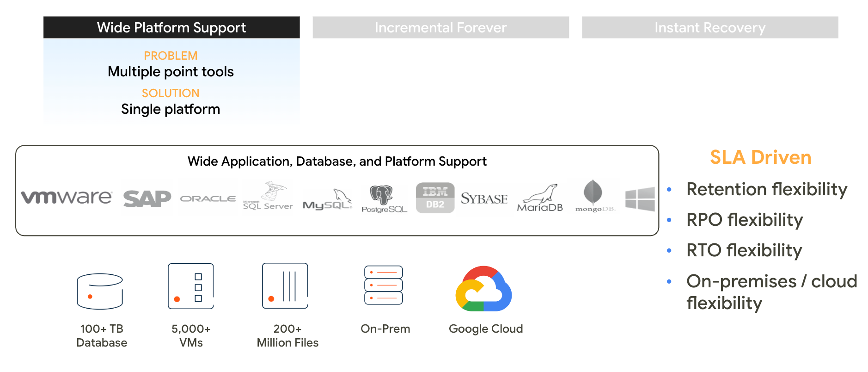Click the PostgreSQL elephant logo
The image size is (868, 372).
point(384,199)
